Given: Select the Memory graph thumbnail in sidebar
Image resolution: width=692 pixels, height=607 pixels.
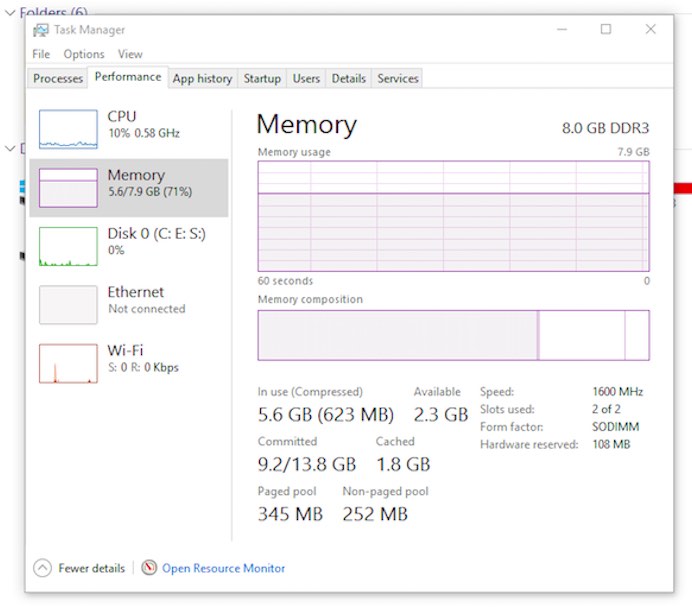Looking at the screenshot, I should 68,188.
